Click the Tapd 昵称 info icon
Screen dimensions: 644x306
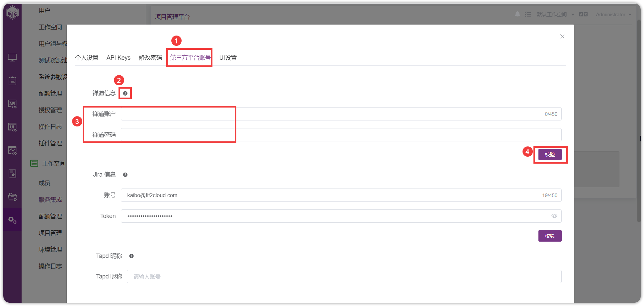tap(131, 256)
